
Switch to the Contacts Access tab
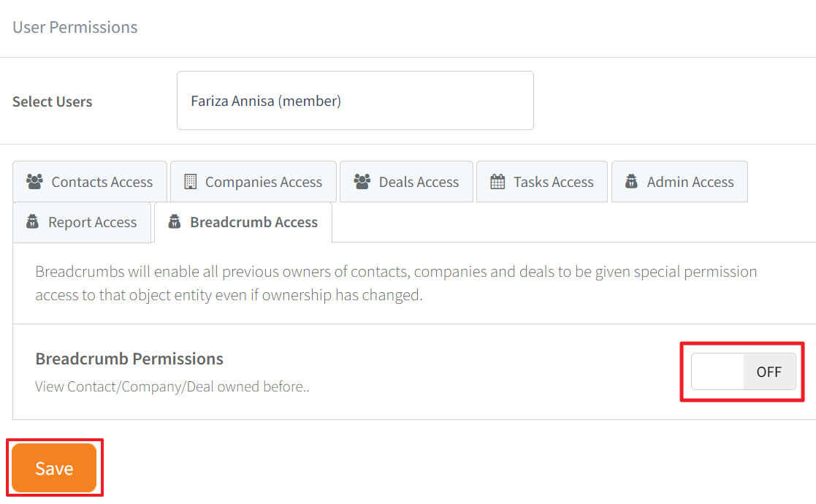(x=90, y=182)
